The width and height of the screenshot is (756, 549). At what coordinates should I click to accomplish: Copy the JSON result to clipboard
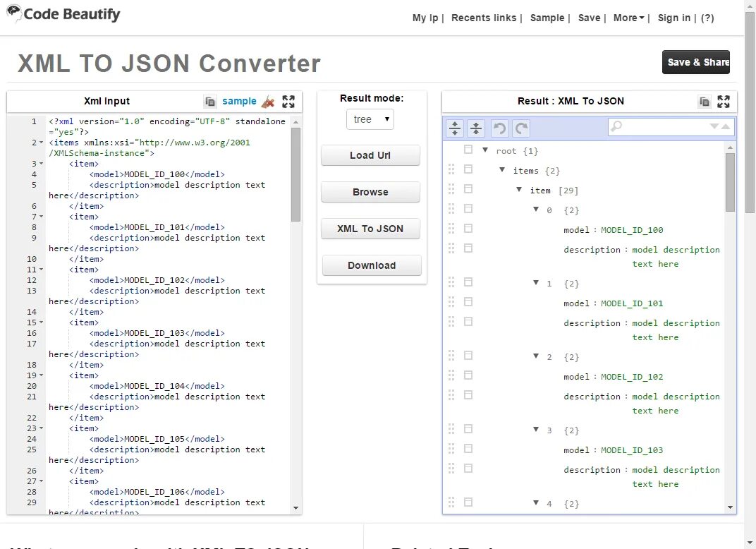click(705, 102)
